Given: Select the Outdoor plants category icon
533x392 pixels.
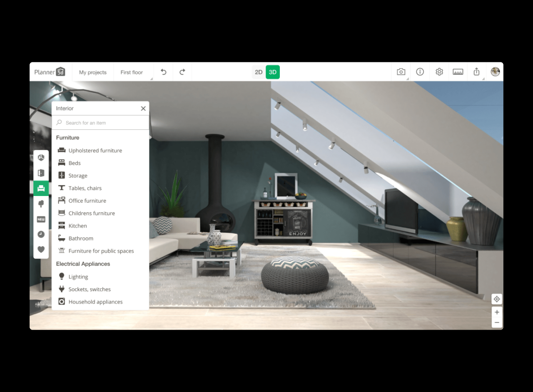Looking at the screenshot, I should pyautogui.click(x=41, y=203).
